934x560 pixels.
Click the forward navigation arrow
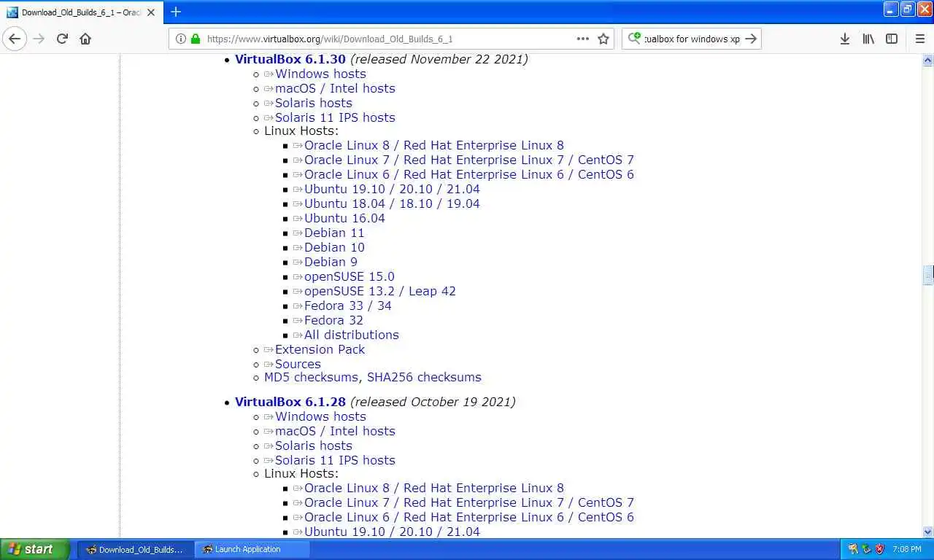pos(39,39)
